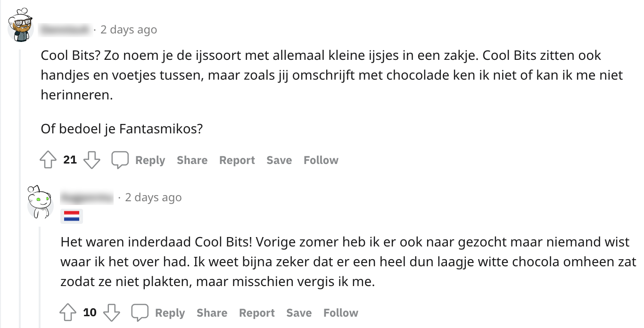Save the first comment
The width and height of the screenshot is (644, 328).
tap(279, 160)
